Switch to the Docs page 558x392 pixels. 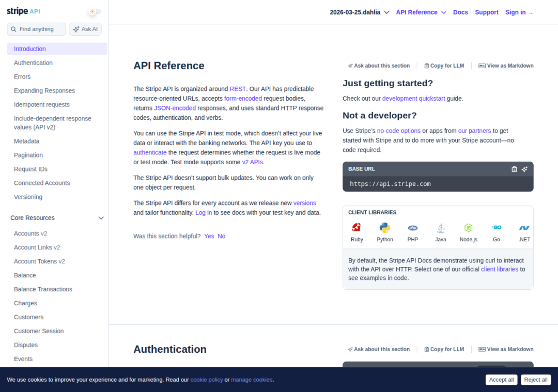click(460, 12)
